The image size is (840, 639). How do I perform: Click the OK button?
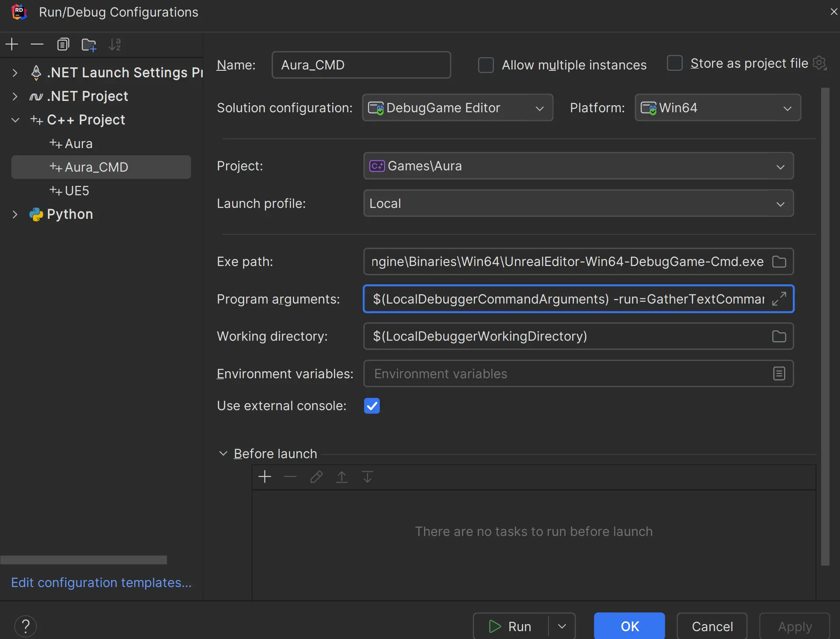(629, 626)
